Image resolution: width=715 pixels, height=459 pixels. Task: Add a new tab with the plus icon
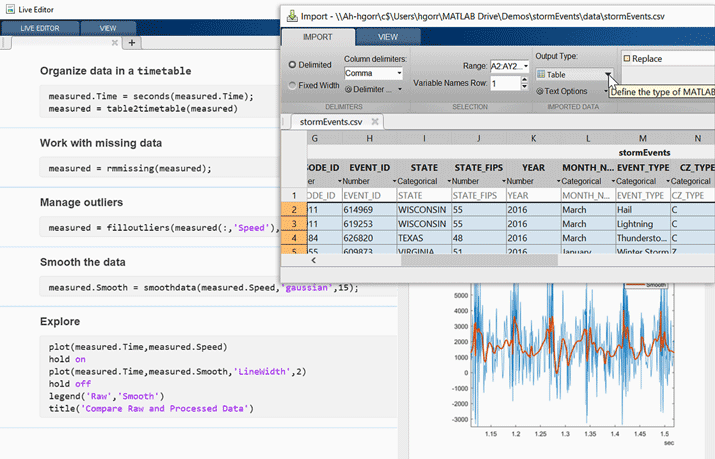132,43
